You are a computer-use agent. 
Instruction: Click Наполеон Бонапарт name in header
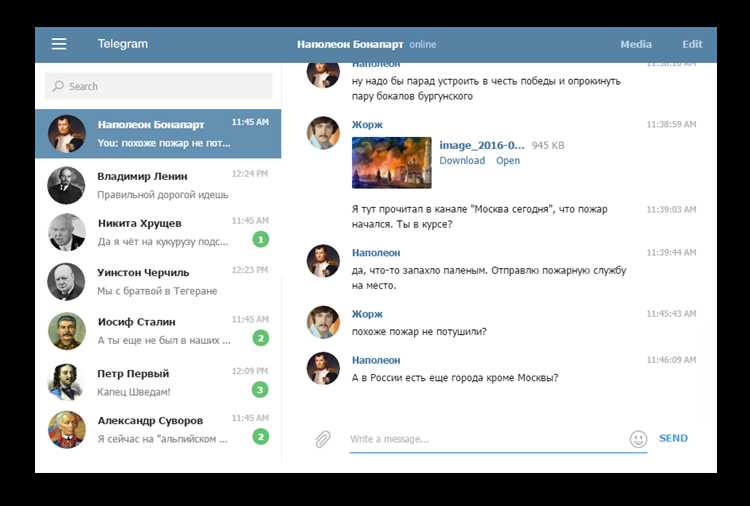coord(350,44)
